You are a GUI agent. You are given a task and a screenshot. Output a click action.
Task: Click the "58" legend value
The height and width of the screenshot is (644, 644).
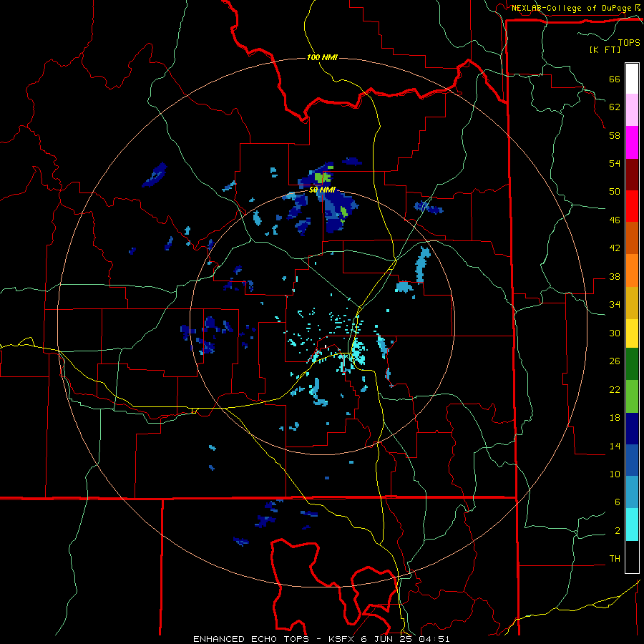[615, 135]
